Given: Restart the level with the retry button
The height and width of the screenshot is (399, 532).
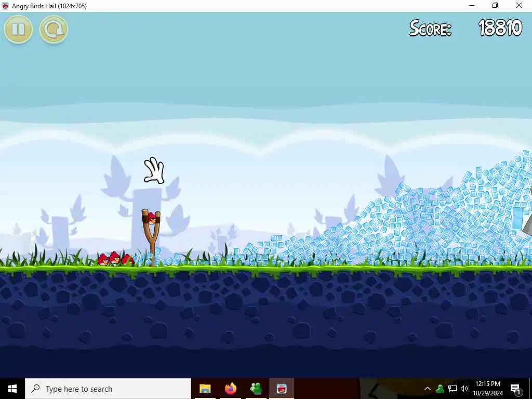Looking at the screenshot, I should click(54, 30).
